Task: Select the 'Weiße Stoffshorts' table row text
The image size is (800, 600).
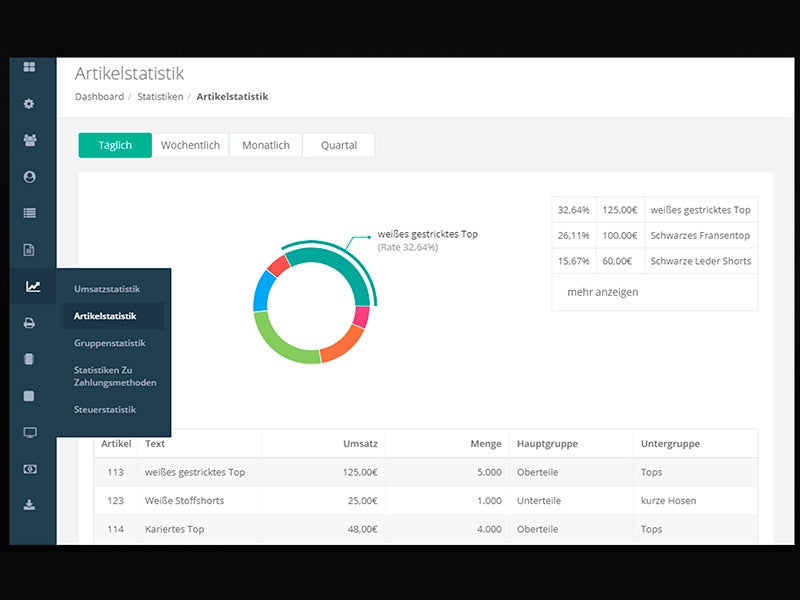Action: pyautogui.click(x=184, y=501)
